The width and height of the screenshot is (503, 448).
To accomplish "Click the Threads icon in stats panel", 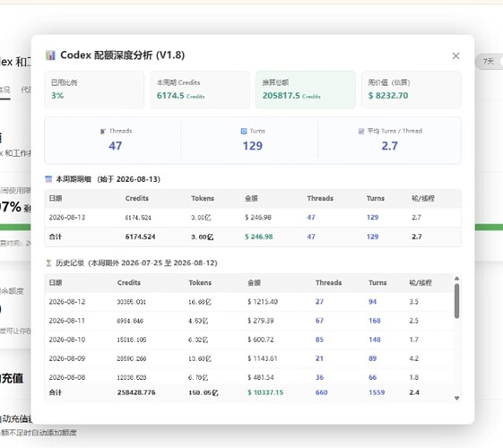I will point(103,131).
